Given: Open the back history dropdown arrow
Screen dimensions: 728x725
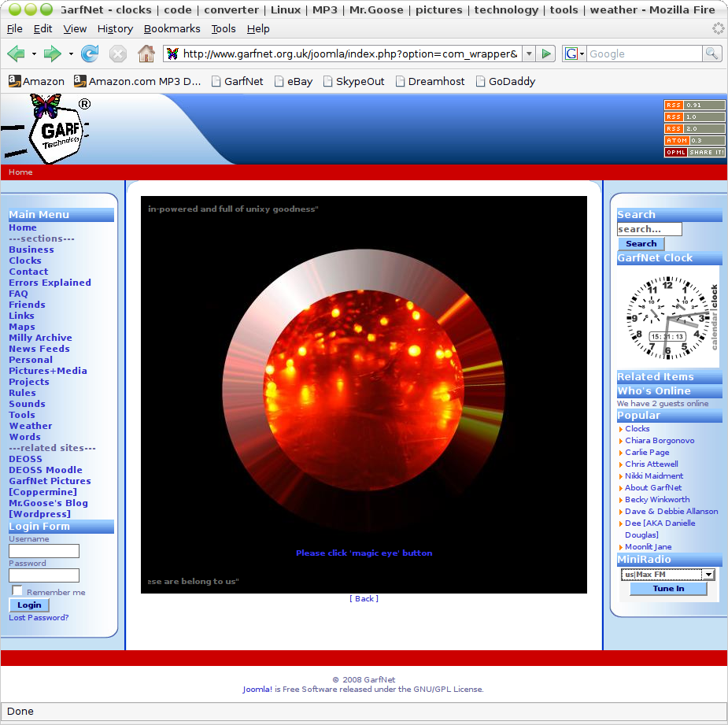Looking at the screenshot, I should coord(34,54).
